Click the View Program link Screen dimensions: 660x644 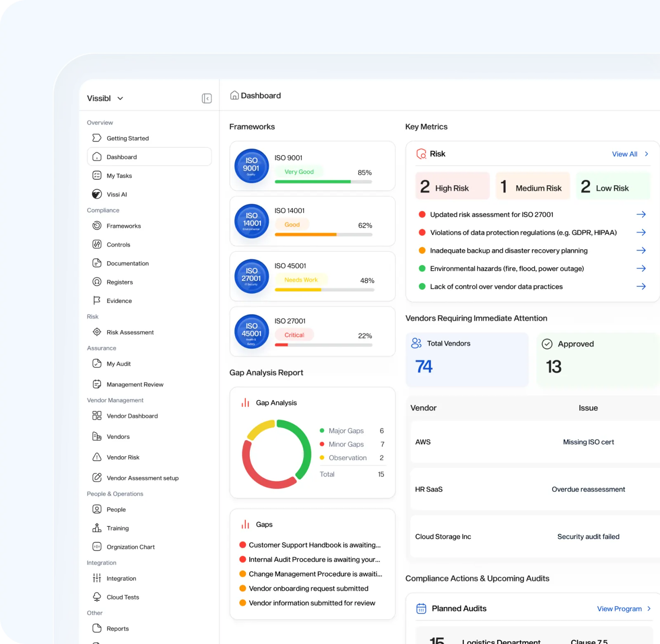click(x=619, y=609)
